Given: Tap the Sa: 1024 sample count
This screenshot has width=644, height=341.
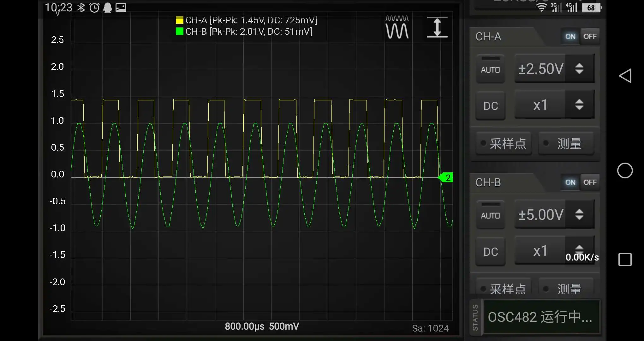Looking at the screenshot, I should (x=430, y=328).
